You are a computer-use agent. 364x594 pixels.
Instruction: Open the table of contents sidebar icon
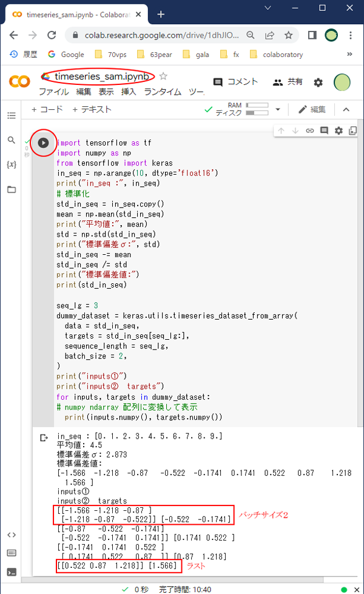coord(12,115)
